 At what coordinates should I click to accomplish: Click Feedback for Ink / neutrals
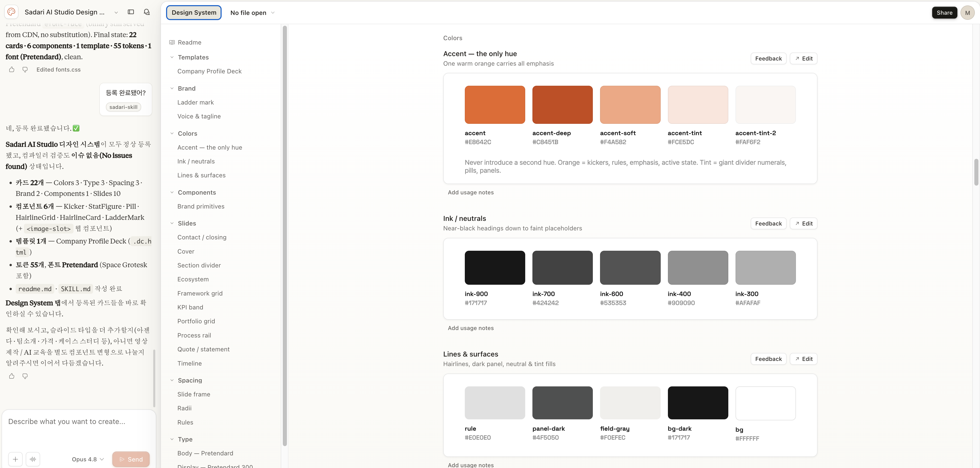coord(768,223)
